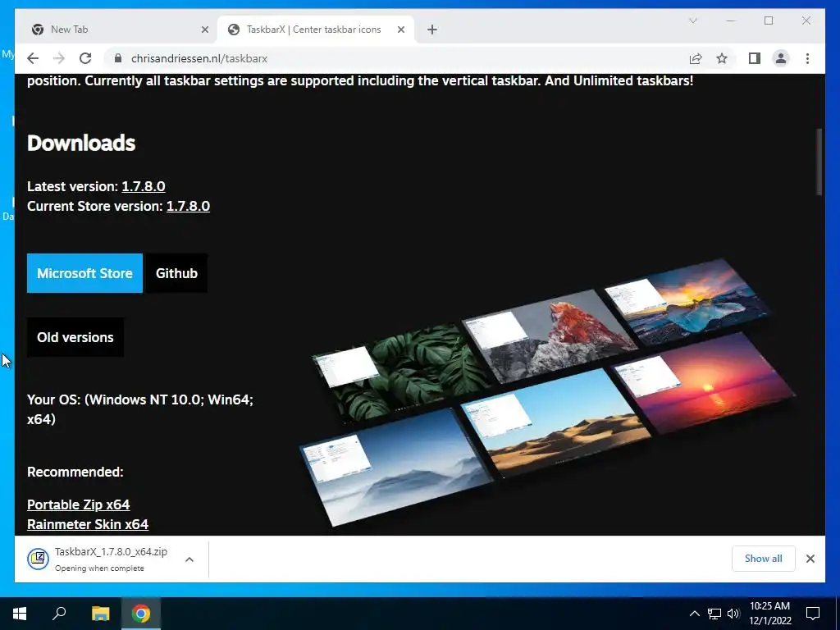
Task: Open the Chrome profile avatar menu
Action: [781, 58]
